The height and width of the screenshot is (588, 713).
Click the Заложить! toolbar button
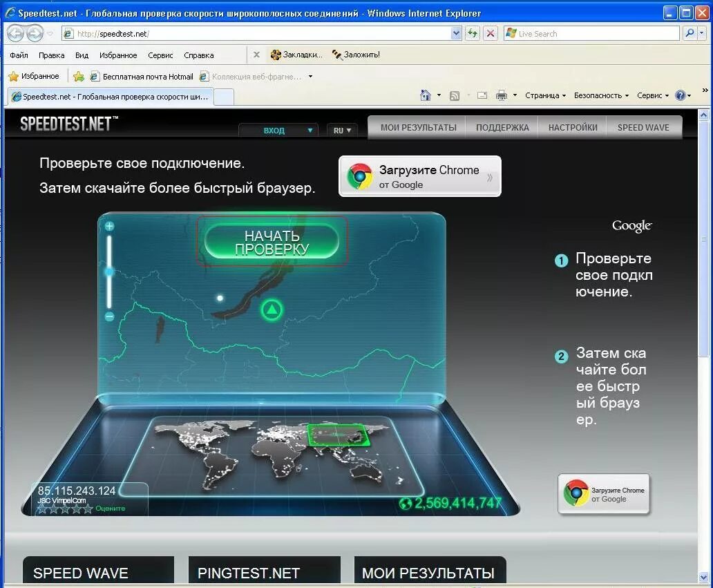[x=356, y=55]
